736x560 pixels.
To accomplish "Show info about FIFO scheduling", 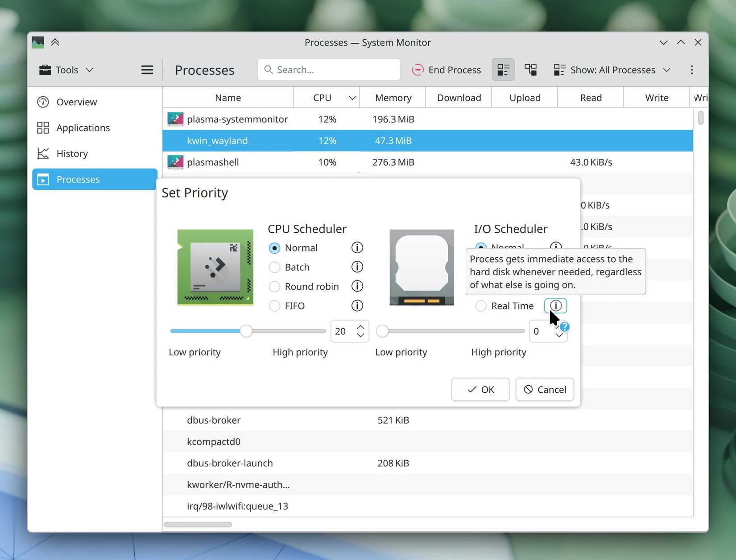I will (356, 306).
